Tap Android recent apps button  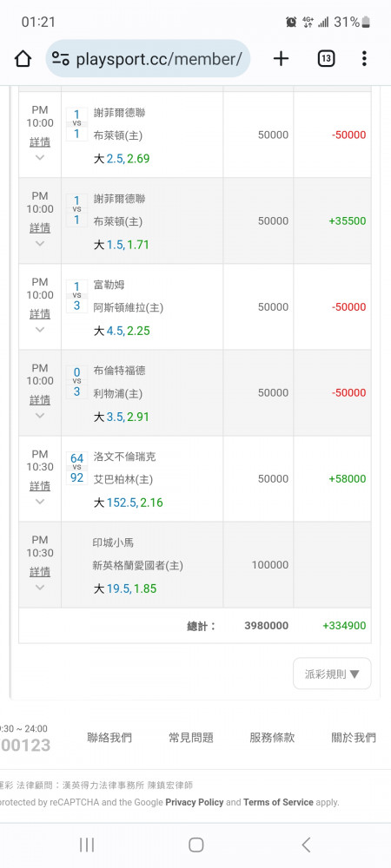click(x=87, y=845)
